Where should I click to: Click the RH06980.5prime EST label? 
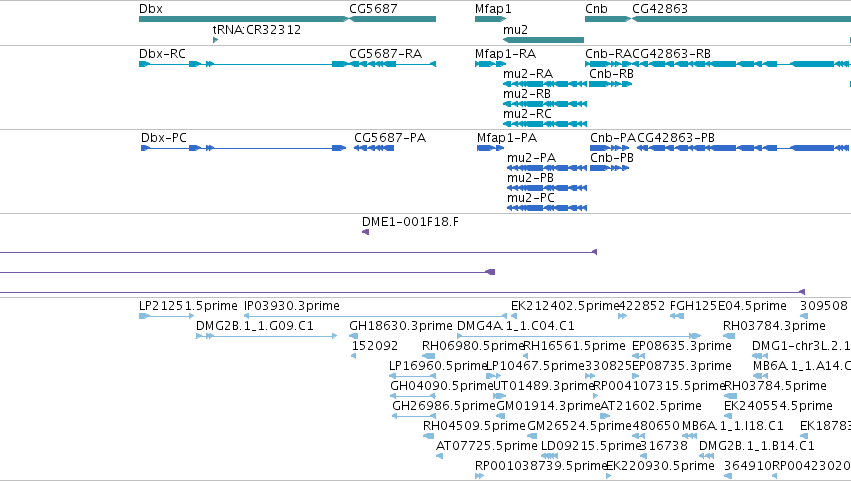coord(473,346)
